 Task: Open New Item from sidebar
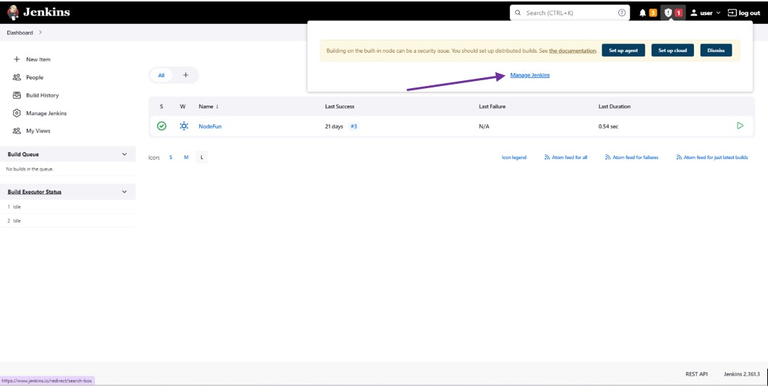tap(38, 59)
